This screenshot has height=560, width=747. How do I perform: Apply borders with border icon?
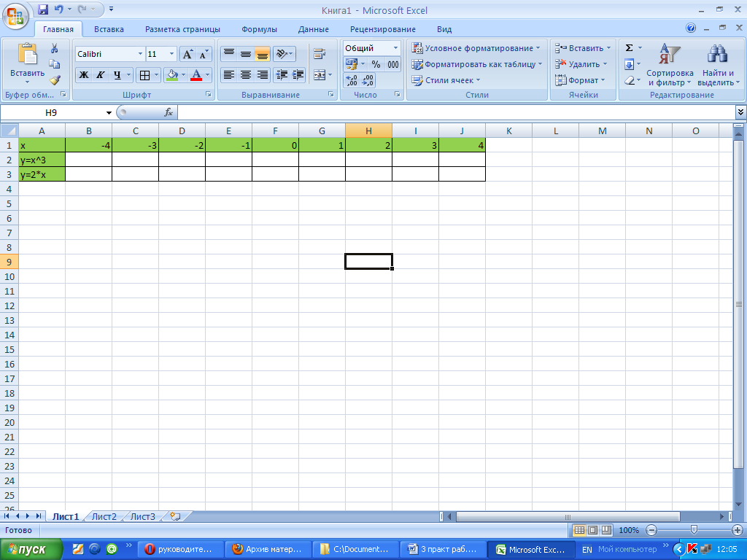(x=145, y=75)
